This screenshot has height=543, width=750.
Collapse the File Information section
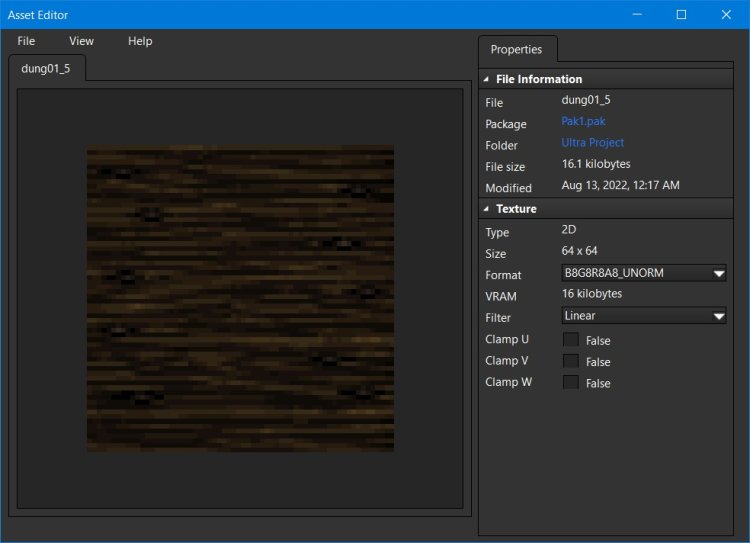tap(487, 79)
